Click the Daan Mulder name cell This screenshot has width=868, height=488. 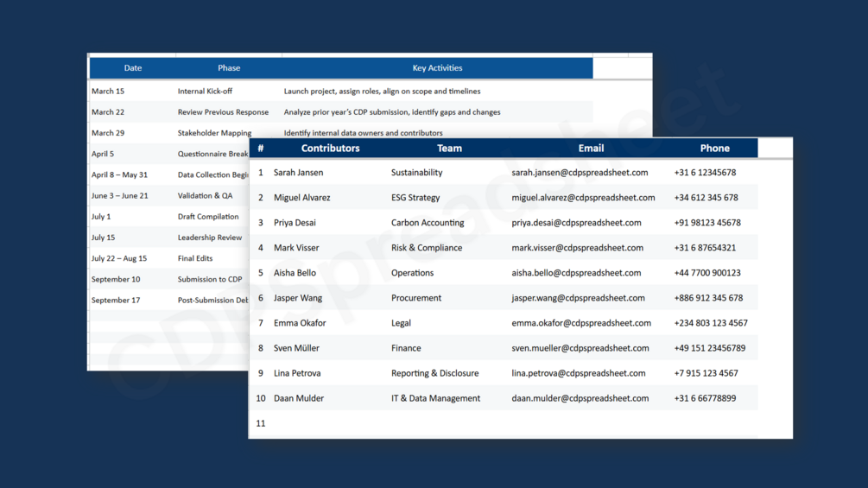click(x=298, y=398)
